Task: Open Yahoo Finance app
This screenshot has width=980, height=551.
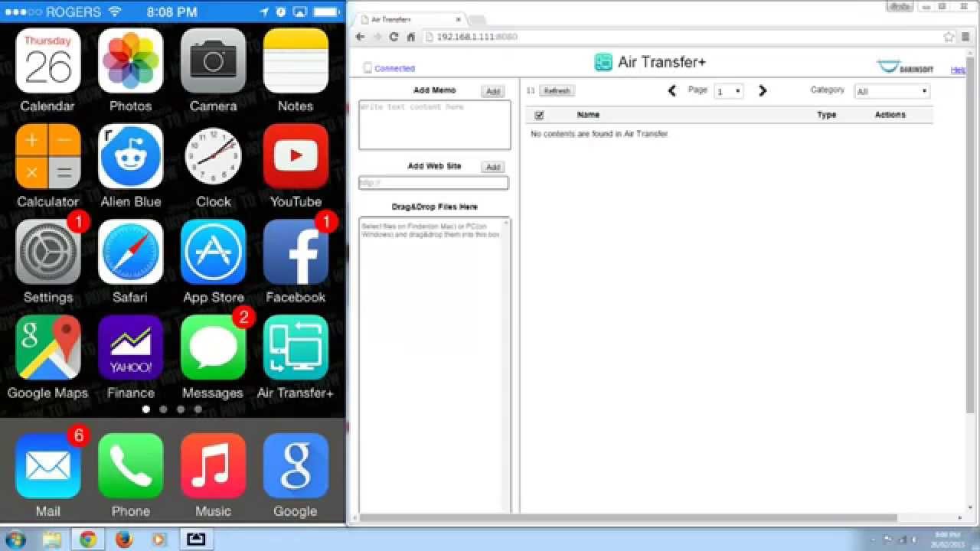Action: pos(130,347)
